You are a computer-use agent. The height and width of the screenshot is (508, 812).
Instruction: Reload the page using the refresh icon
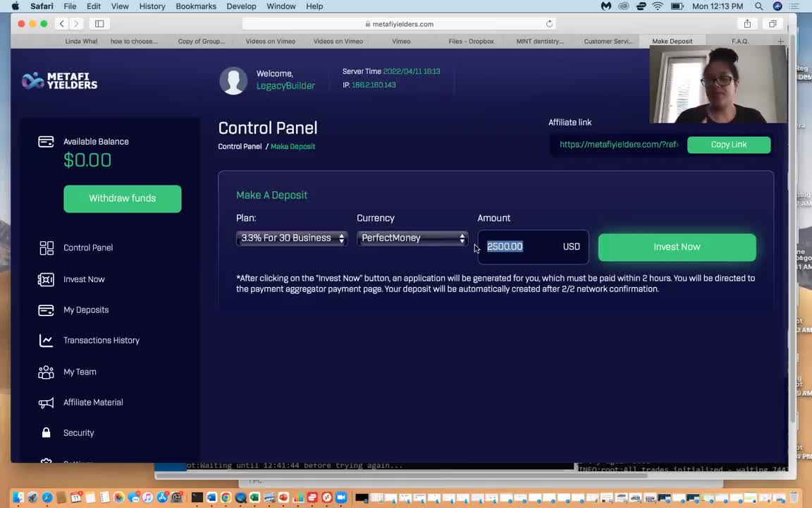click(549, 24)
